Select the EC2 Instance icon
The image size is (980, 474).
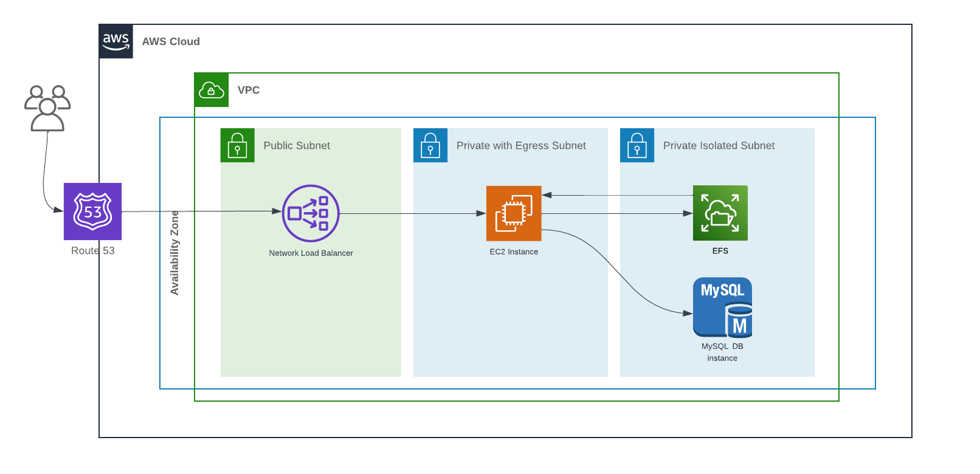pyautogui.click(x=514, y=213)
